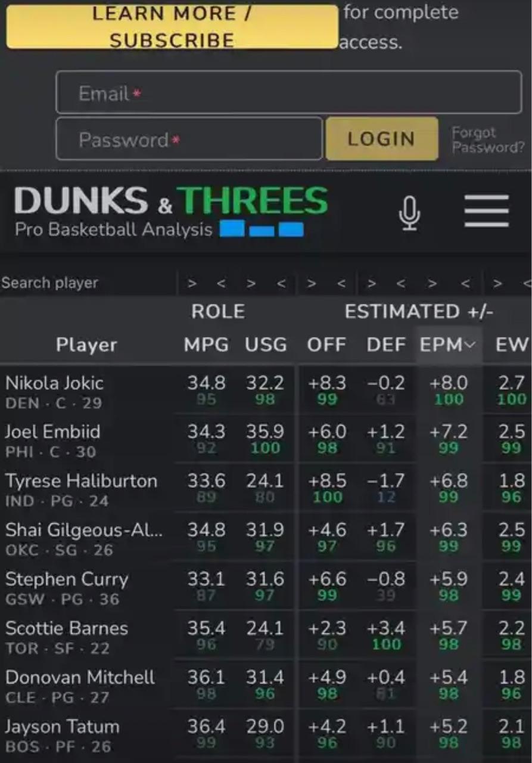Viewport: 532px width, 763px height.
Task: Click Pro Basketball Analysis tagline
Action: point(113,229)
